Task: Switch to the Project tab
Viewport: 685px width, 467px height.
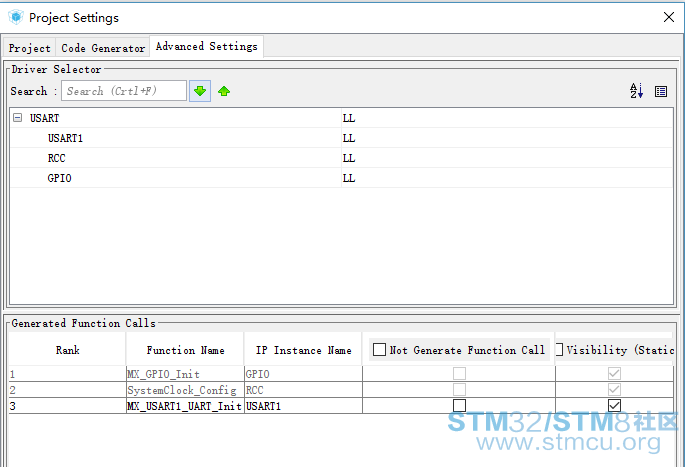Action: click(x=30, y=47)
